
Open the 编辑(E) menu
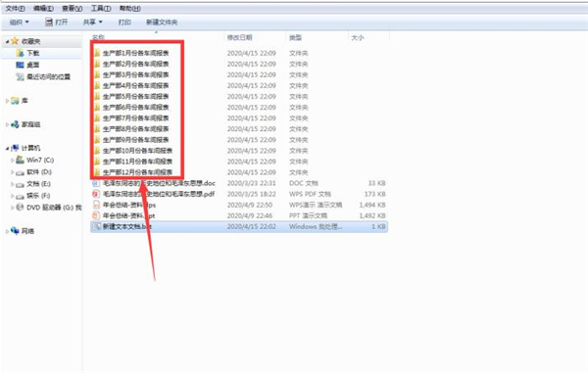[x=43, y=8]
